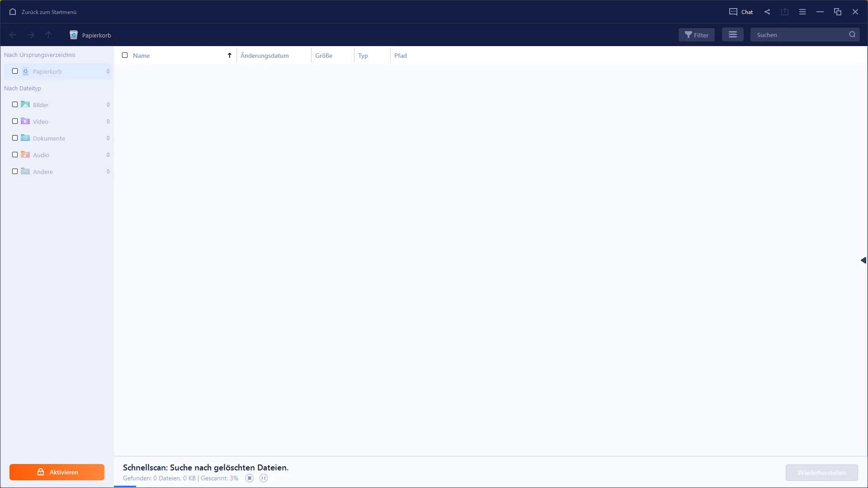Click the Schnellscan status text
The width and height of the screenshot is (868, 488).
[206, 468]
